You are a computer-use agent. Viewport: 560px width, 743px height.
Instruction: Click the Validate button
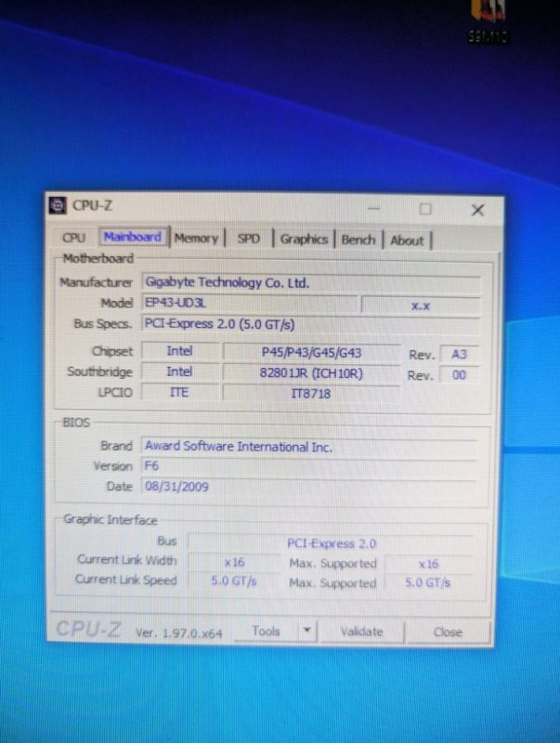coord(361,632)
